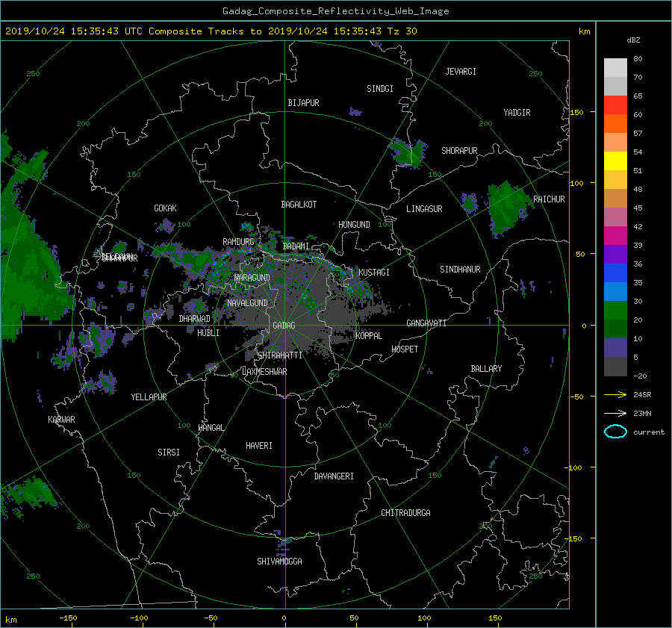Image resolution: width=672 pixels, height=628 pixels.
Task: Click the GOKAK city label
Action: 165,208
